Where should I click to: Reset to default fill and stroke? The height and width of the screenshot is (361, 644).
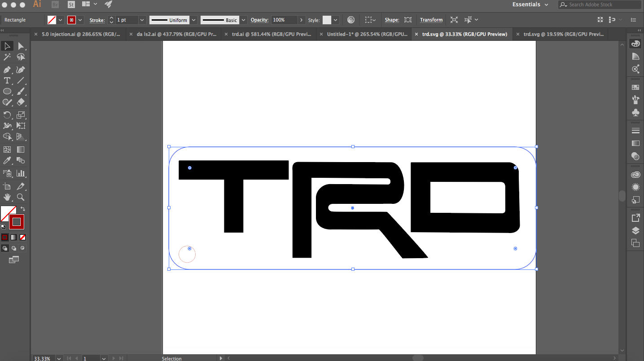pos(3,227)
